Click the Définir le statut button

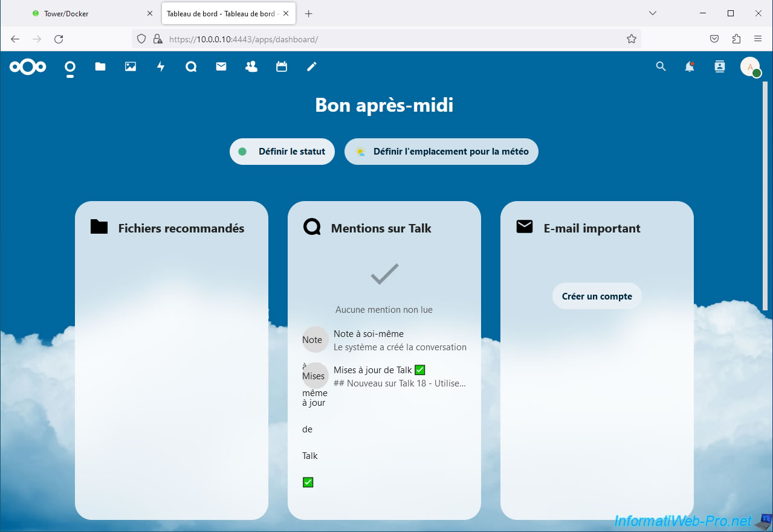(282, 152)
